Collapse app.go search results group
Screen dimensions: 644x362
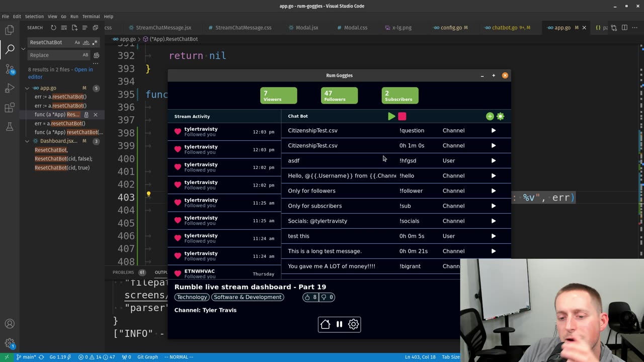[x=27, y=88]
